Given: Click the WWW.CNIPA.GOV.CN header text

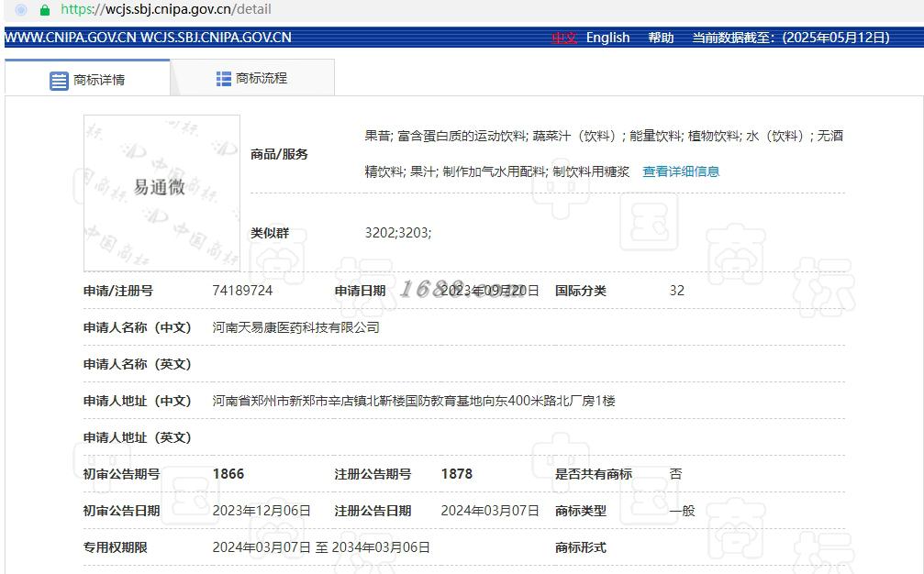Looking at the screenshot, I should pyautogui.click(x=70, y=38).
